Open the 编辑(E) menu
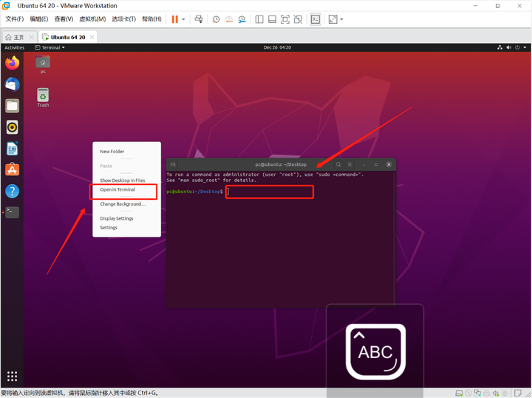532x398 pixels. point(39,19)
